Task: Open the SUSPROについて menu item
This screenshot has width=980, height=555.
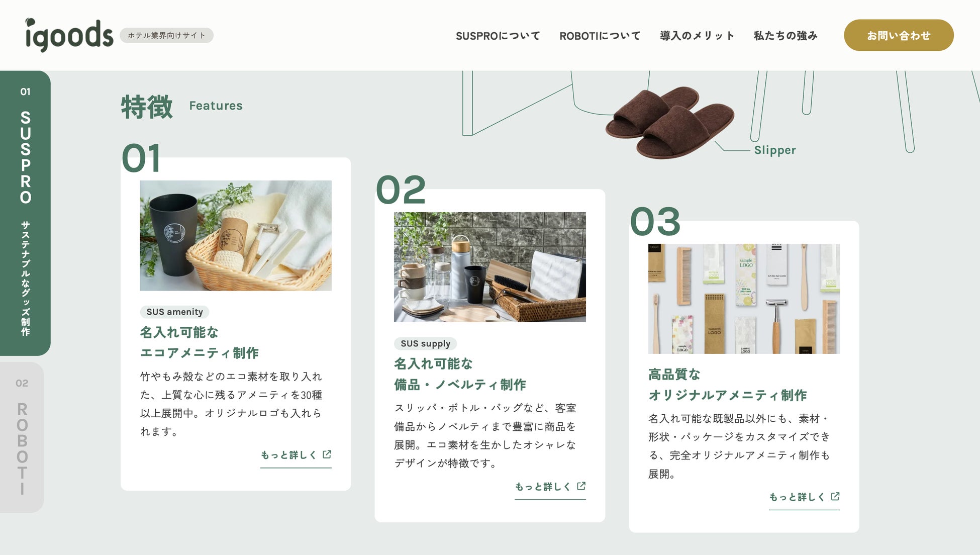Action: point(498,36)
